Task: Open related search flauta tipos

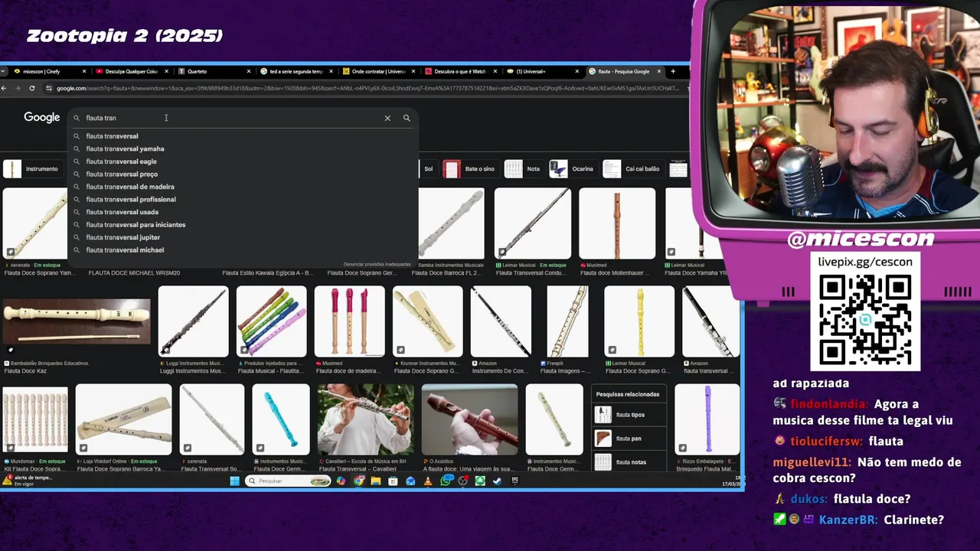Action: [629, 415]
